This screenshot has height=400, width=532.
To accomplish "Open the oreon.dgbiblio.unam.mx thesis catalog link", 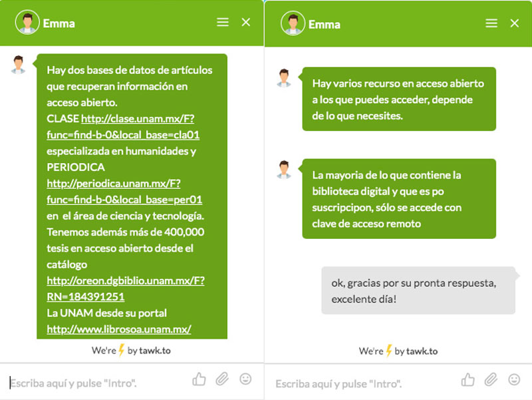I will (126, 289).
